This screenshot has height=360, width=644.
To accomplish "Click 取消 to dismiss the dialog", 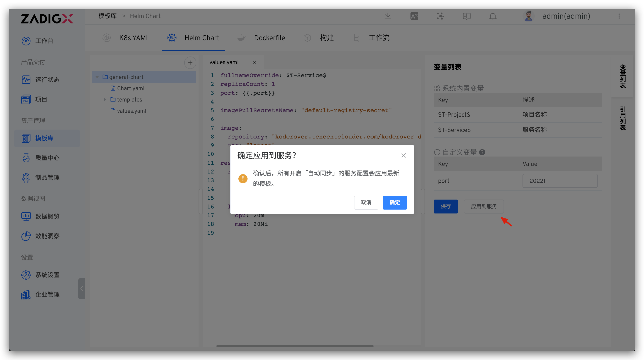I will (x=366, y=202).
